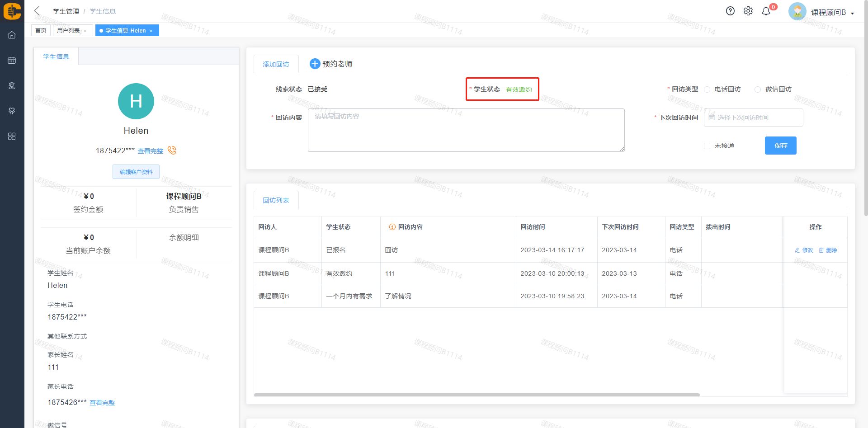Open notifications bell icon
Viewport: 868px width, 428px height.
pyautogui.click(x=766, y=11)
